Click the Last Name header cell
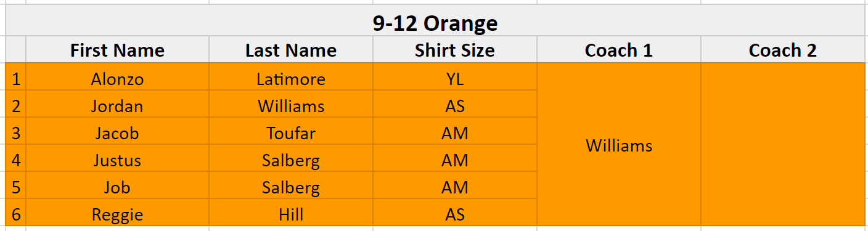Image resolution: width=868 pixels, height=231 pixels. [x=291, y=50]
